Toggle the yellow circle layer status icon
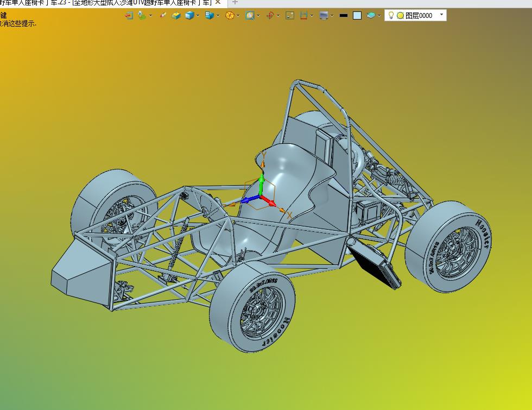The image size is (532, 410). tap(400, 16)
